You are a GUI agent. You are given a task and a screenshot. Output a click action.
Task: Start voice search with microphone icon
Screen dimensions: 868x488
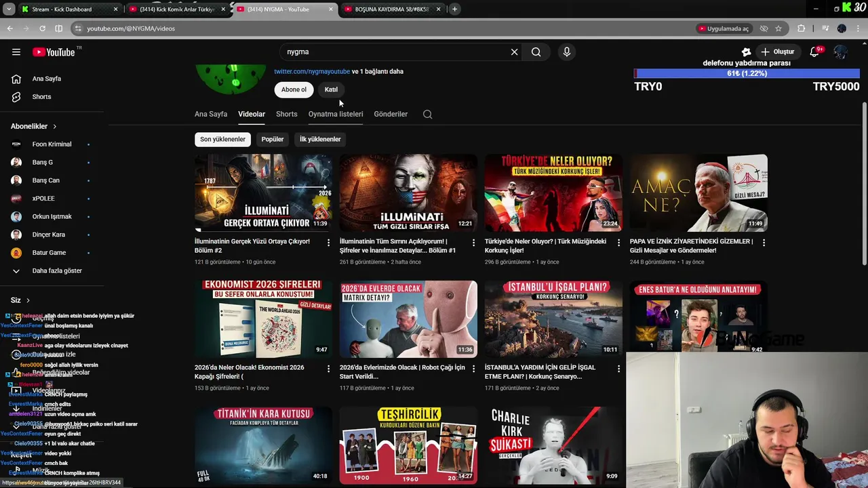[x=567, y=52]
